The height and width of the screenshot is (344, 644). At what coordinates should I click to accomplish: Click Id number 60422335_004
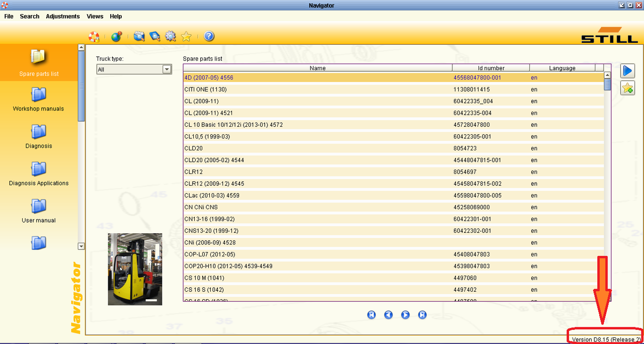[473, 102]
